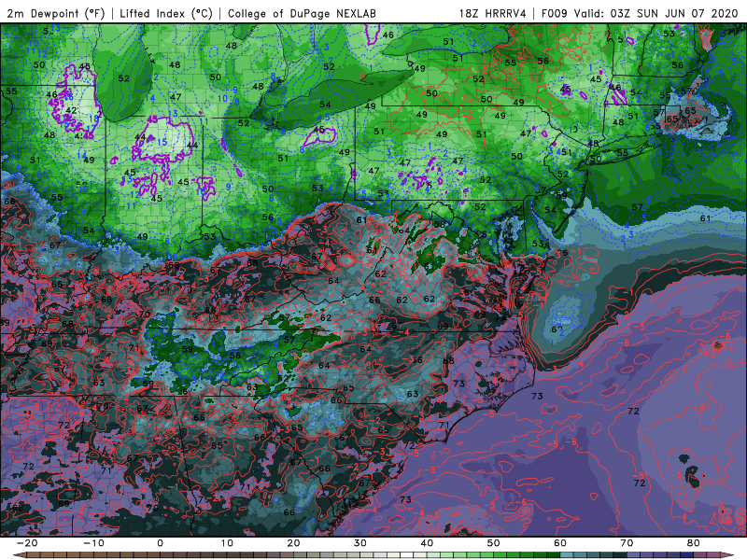747x560 pixels.
Task: Click the '40' color scale label
Action: (427, 543)
